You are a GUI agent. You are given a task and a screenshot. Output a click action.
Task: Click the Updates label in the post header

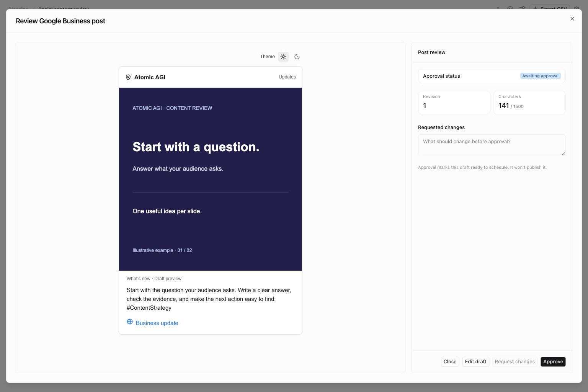(287, 77)
